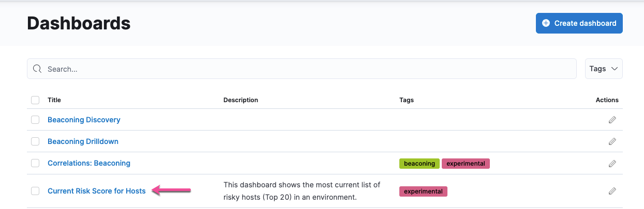644x209 pixels.
Task: Click edit pencil for Current Risk Score row
Action: [612, 191]
